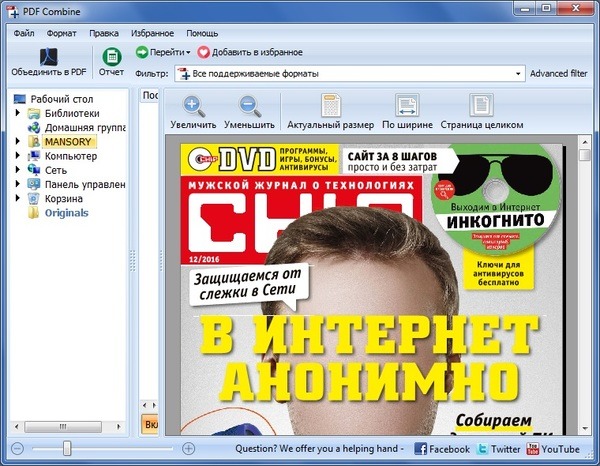
Task: Open the Facebook link text
Action: pyautogui.click(x=449, y=449)
